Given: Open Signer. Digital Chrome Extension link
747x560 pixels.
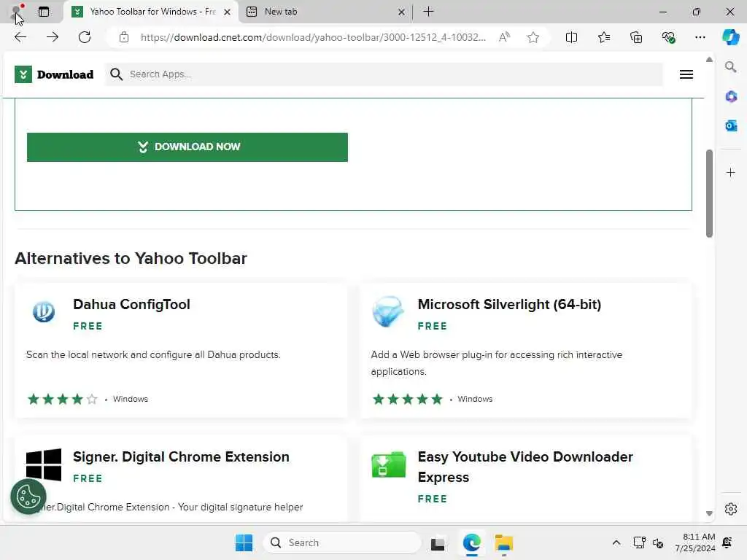Looking at the screenshot, I should point(181,456).
